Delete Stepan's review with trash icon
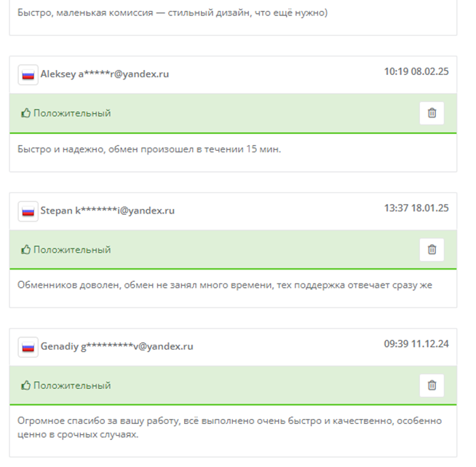This screenshot has width=476, height=467. tap(432, 249)
